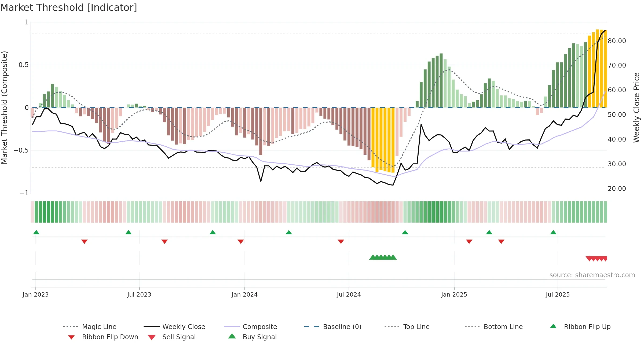644x362 pixels.
Task: Click the ribbon flip down marker just after Jul 2023
Action: click(x=164, y=242)
